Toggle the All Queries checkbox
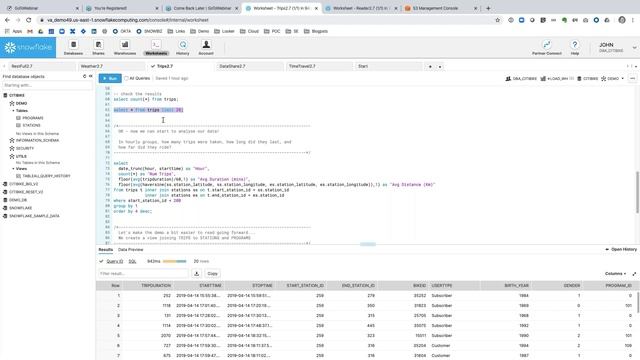 pyautogui.click(x=127, y=78)
